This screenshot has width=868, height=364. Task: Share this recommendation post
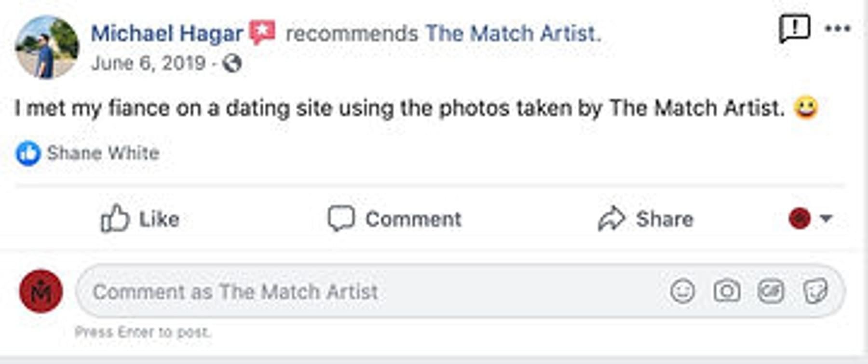646,219
